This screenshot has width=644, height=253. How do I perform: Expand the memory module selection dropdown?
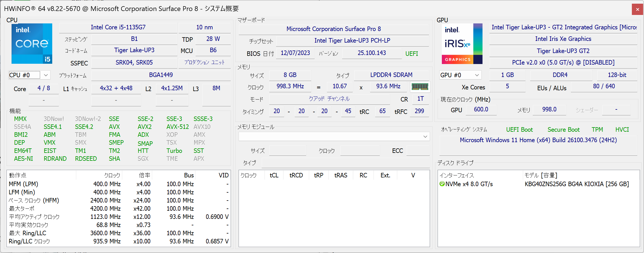pos(425,137)
